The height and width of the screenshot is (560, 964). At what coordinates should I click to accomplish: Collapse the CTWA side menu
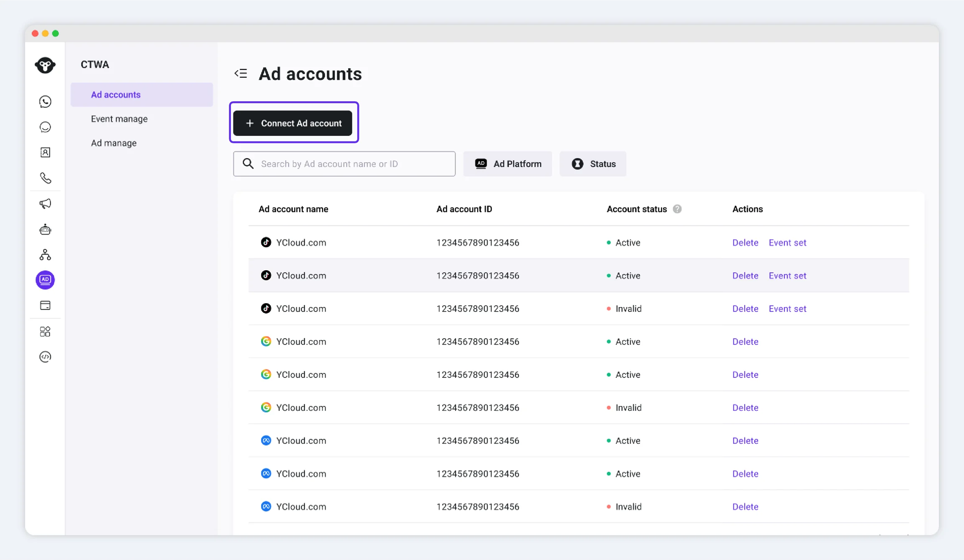[241, 74]
